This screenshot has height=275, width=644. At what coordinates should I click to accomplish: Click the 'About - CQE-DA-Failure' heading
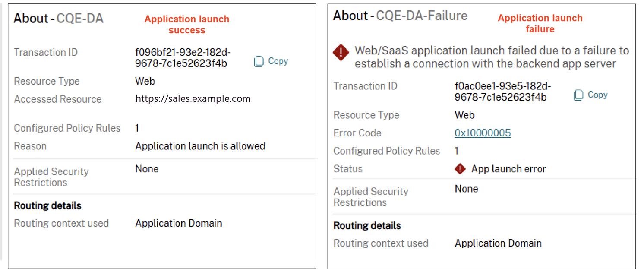pyautogui.click(x=400, y=16)
